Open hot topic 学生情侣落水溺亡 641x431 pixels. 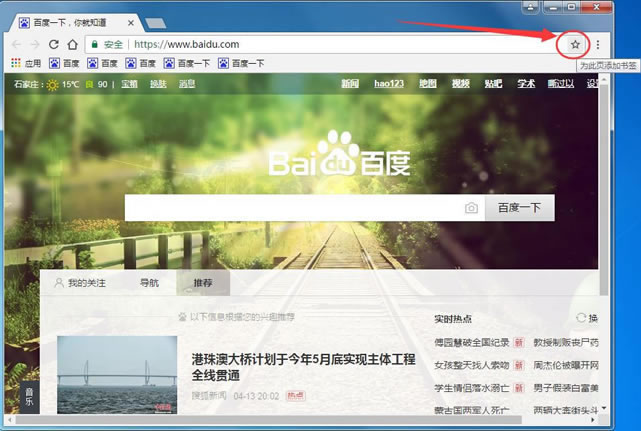coord(471,388)
